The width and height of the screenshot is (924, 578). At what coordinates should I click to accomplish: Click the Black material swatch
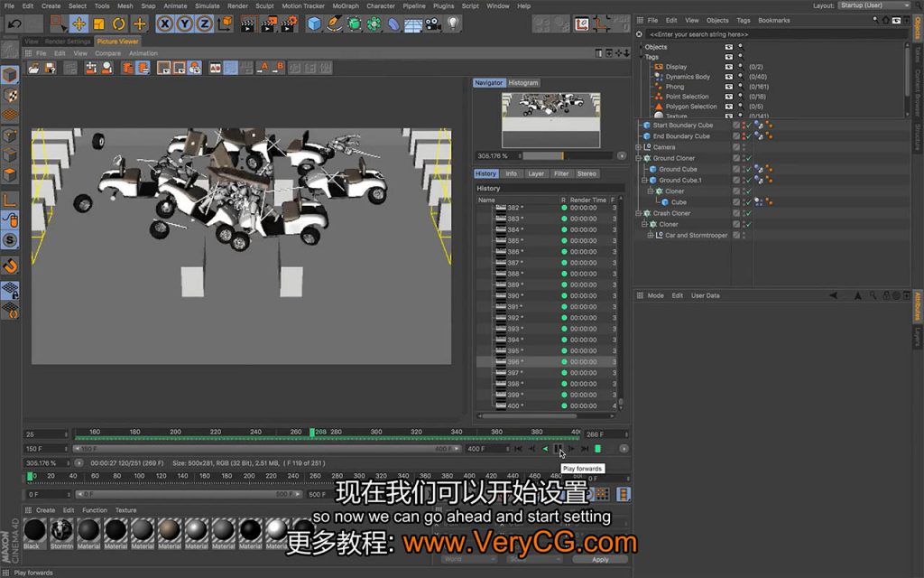click(x=35, y=529)
